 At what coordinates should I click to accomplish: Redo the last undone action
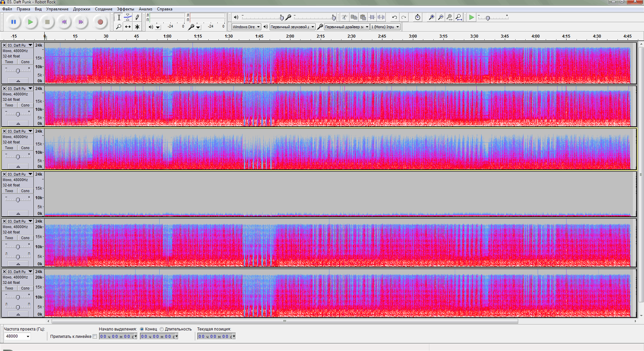click(404, 17)
